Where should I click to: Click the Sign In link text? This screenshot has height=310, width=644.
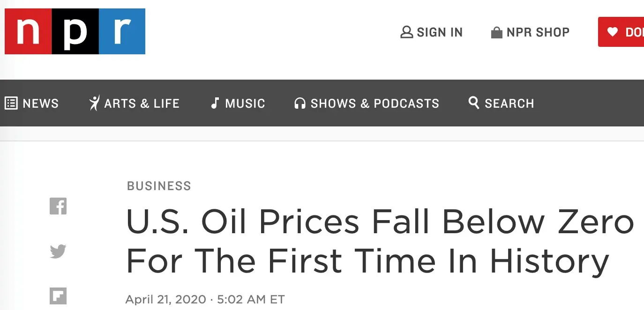click(x=440, y=32)
